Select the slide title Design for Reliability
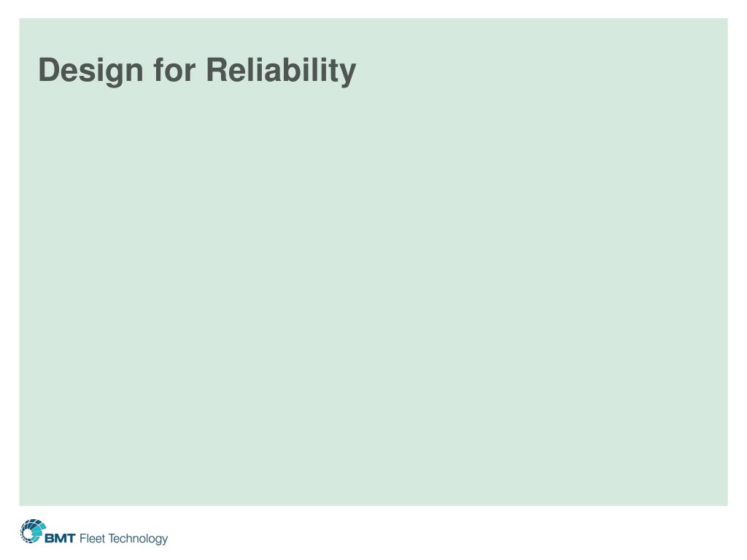Image resolution: width=747 pixels, height=560 pixels. click(197, 71)
